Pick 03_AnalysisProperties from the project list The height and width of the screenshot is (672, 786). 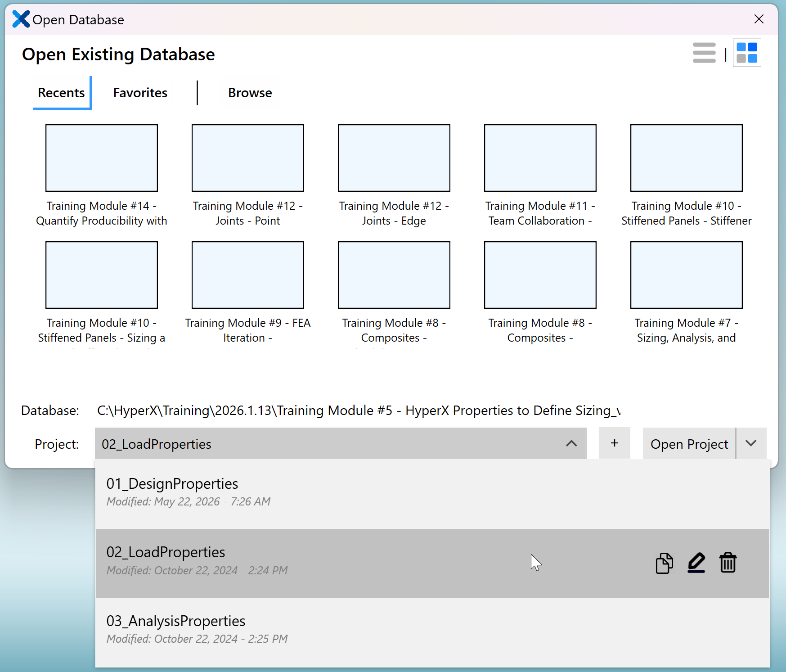click(x=432, y=631)
